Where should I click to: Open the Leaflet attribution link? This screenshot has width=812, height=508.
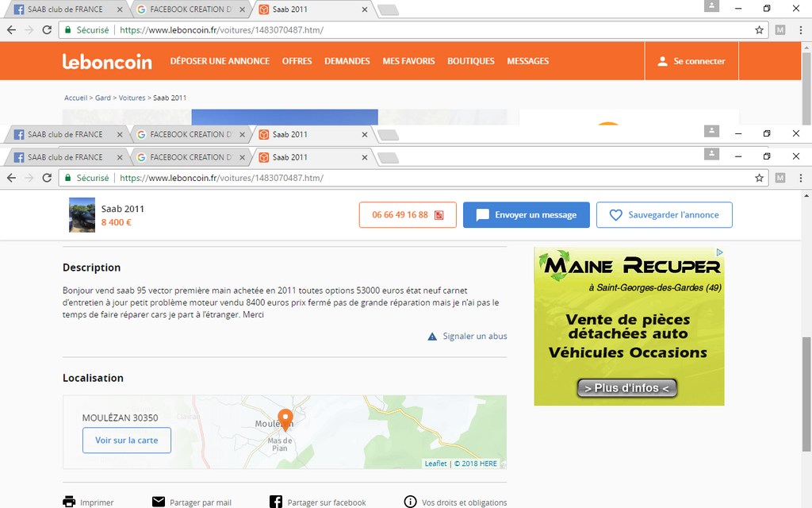(435, 464)
